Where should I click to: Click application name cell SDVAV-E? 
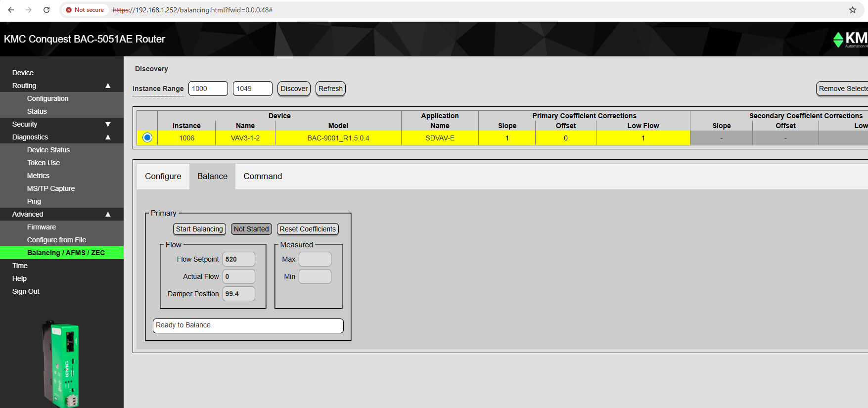click(440, 138)
